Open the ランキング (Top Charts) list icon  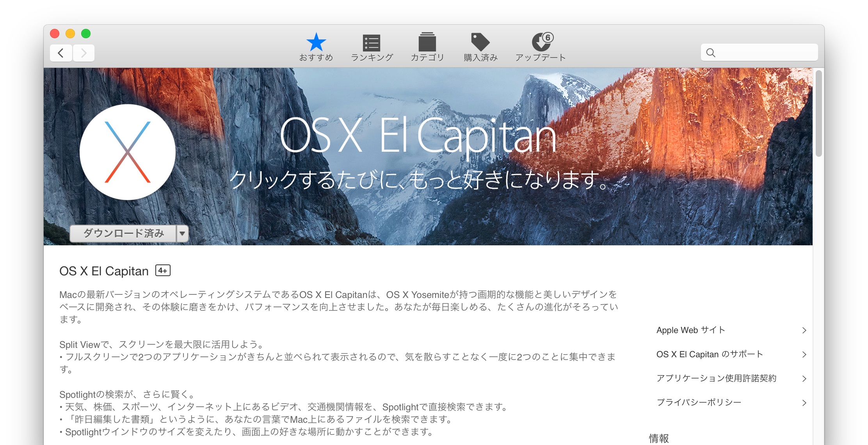click(372, 43)
